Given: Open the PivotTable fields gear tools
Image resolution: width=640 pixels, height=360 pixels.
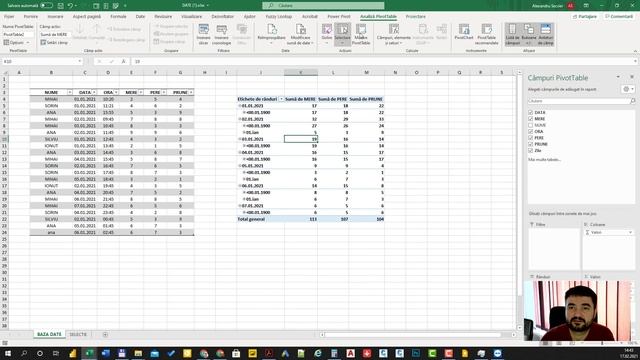Looking at the screenshot, I should coord(627,89).
